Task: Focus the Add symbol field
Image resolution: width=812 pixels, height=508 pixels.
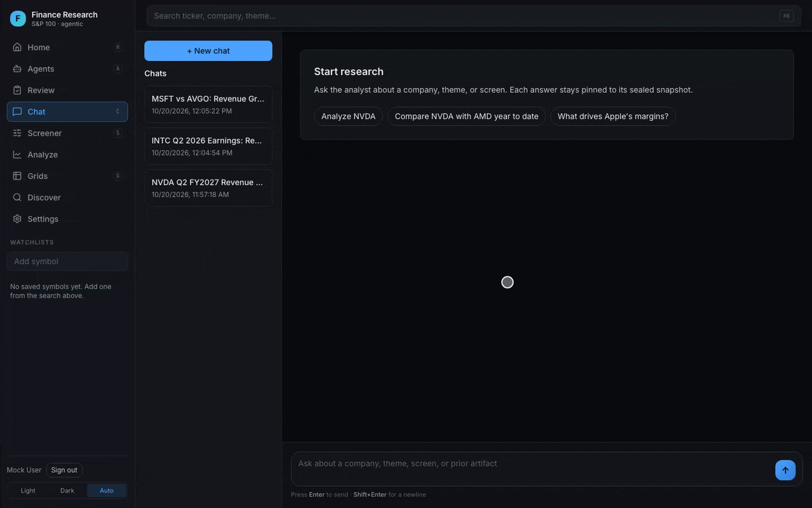Action: [67, 261]
